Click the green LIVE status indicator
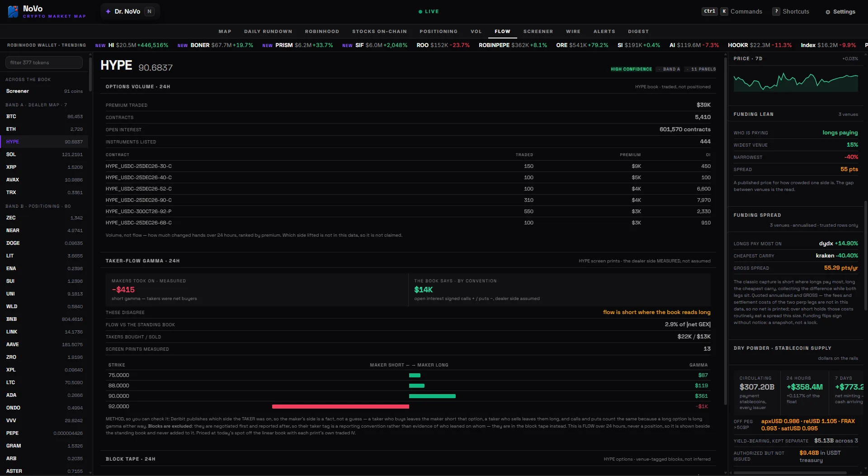Screen dimensions: 868x476 click(429, 11)
